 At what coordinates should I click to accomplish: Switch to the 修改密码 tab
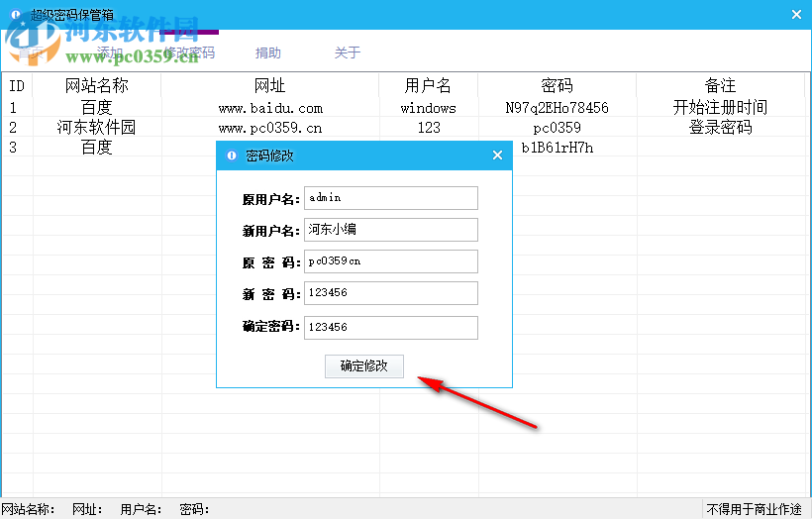(x=189, y=52)
